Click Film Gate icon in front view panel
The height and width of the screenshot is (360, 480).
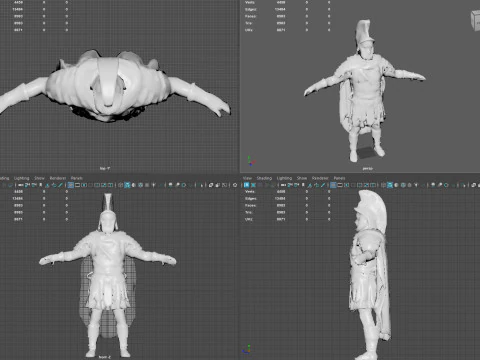pos(77,185)
